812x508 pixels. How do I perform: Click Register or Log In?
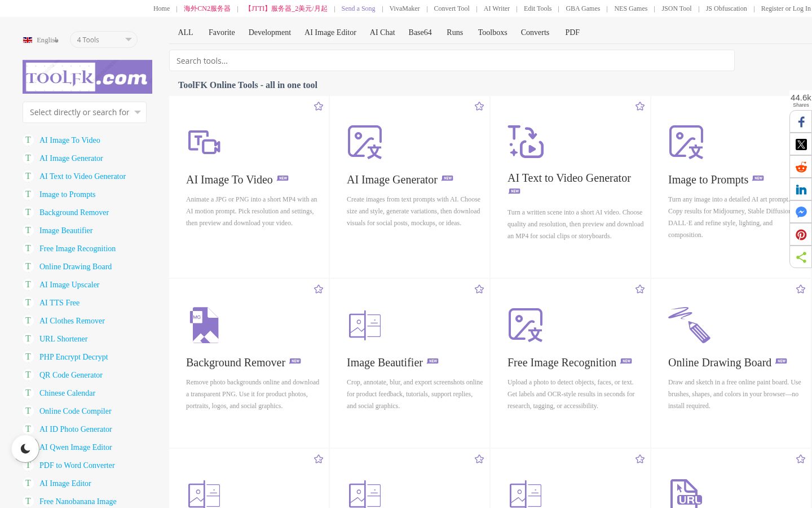point(785,8)
